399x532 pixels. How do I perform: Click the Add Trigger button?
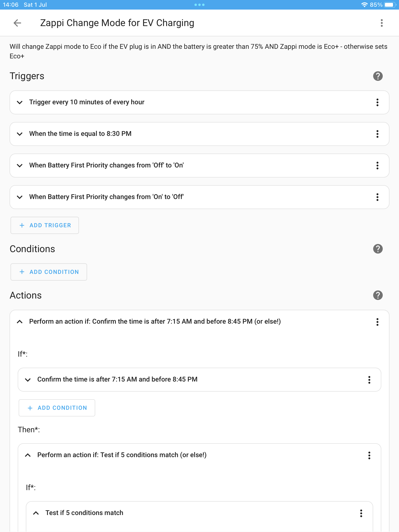pyautogui.click(x=45, y=225)
